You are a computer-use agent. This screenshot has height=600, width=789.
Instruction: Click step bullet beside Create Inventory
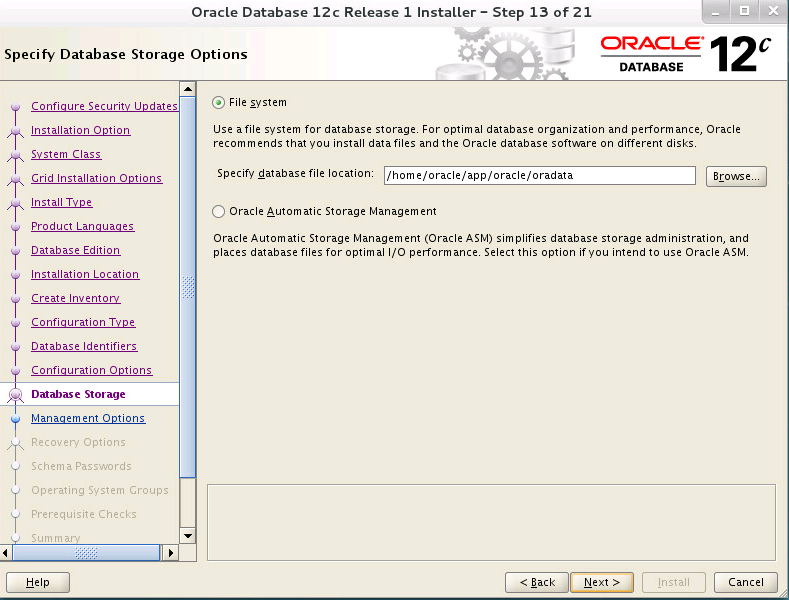pyautogui.click(x=16, y=299)
